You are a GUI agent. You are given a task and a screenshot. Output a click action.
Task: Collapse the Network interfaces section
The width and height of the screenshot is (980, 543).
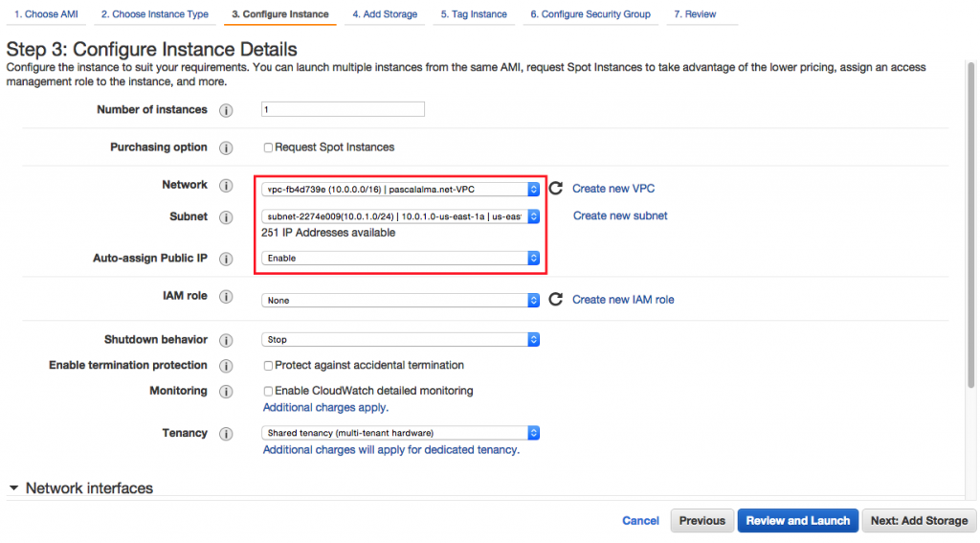[x=13, y=488]
